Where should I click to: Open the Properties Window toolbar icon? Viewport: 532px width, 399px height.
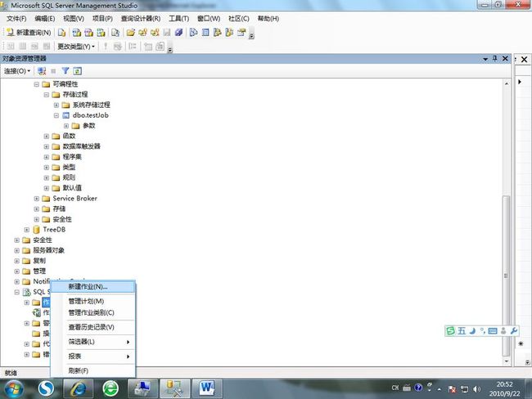[241, 33]
